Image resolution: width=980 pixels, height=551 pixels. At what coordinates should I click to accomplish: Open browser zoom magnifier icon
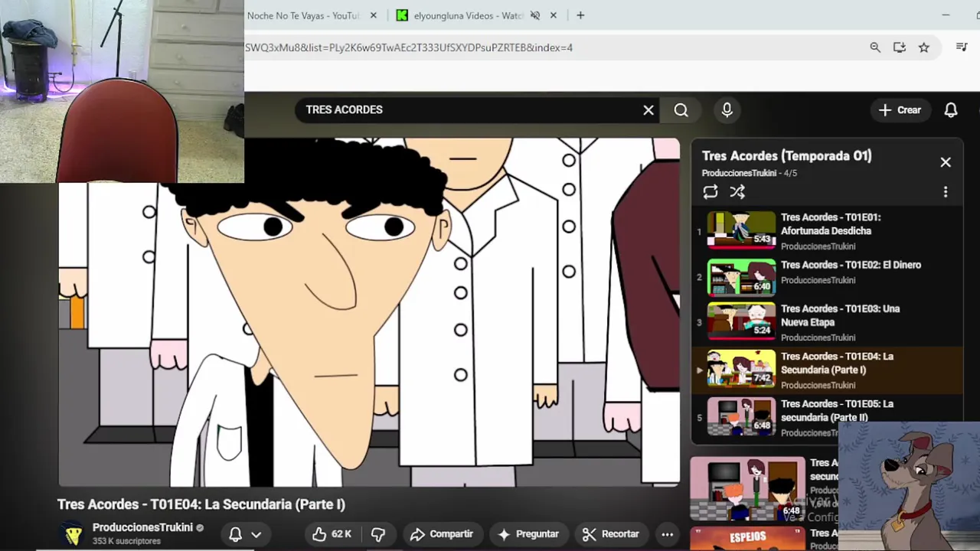coord(875,47)
